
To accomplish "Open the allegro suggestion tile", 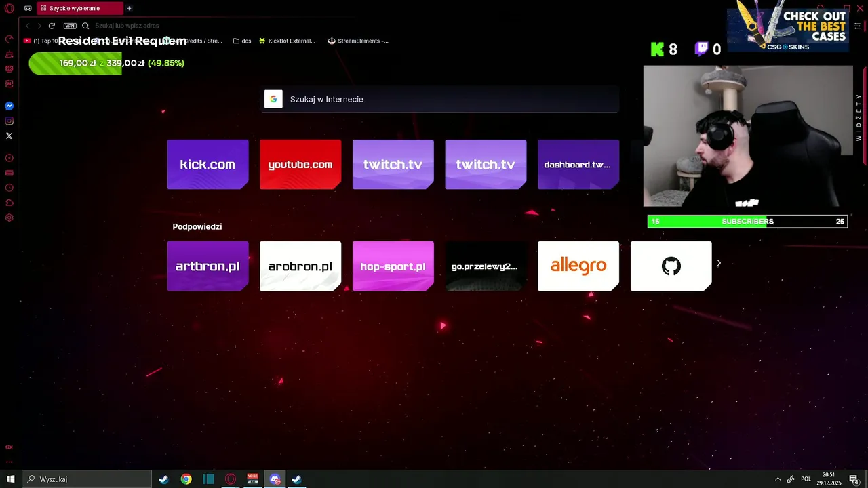I will 578,266.
